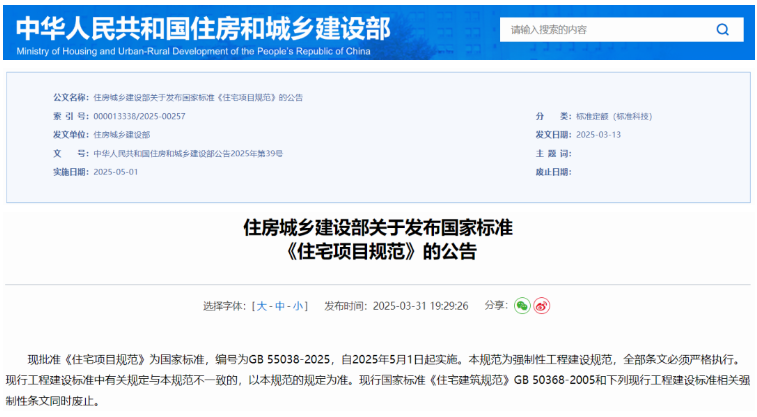Click the standard code GB 55038-2025 in body
The width and height of the screenshot is (757, 417).
(x=289, y=360)
